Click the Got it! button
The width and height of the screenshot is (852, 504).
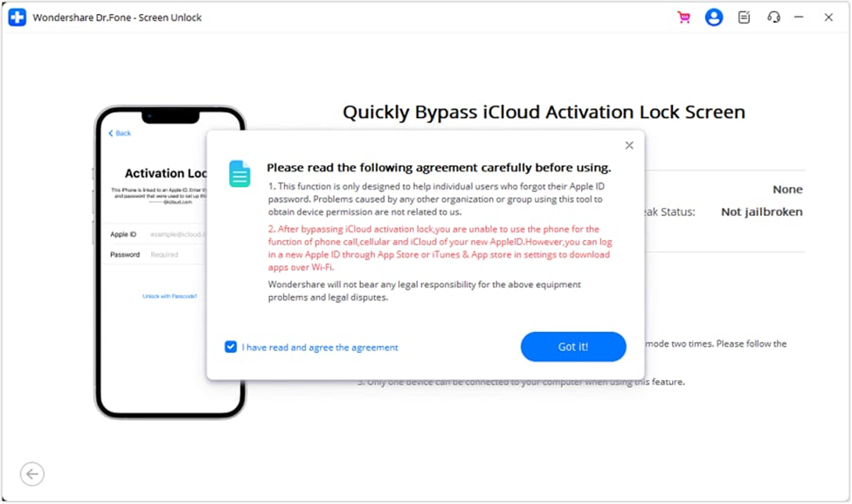[573, 347]
